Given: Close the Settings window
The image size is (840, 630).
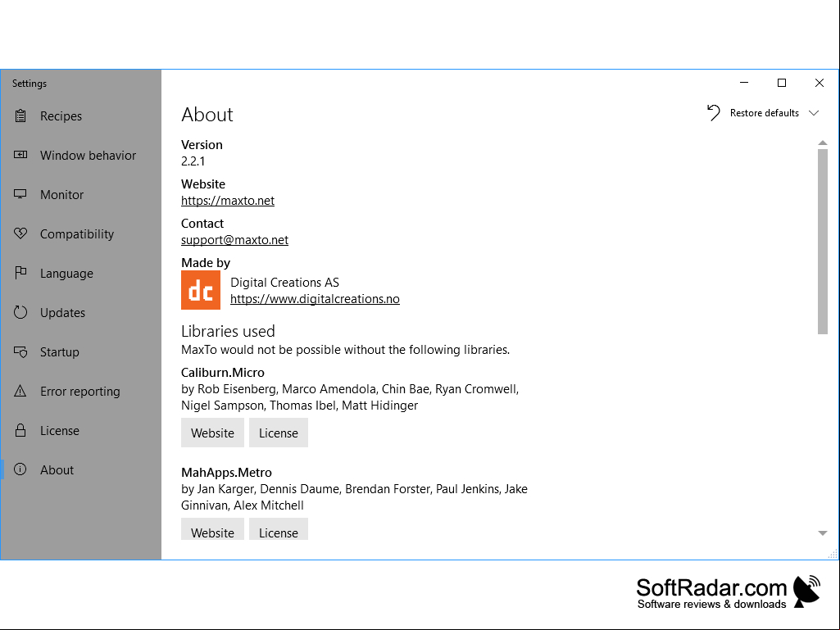Looking at the screenshot, I should [820, 83].
